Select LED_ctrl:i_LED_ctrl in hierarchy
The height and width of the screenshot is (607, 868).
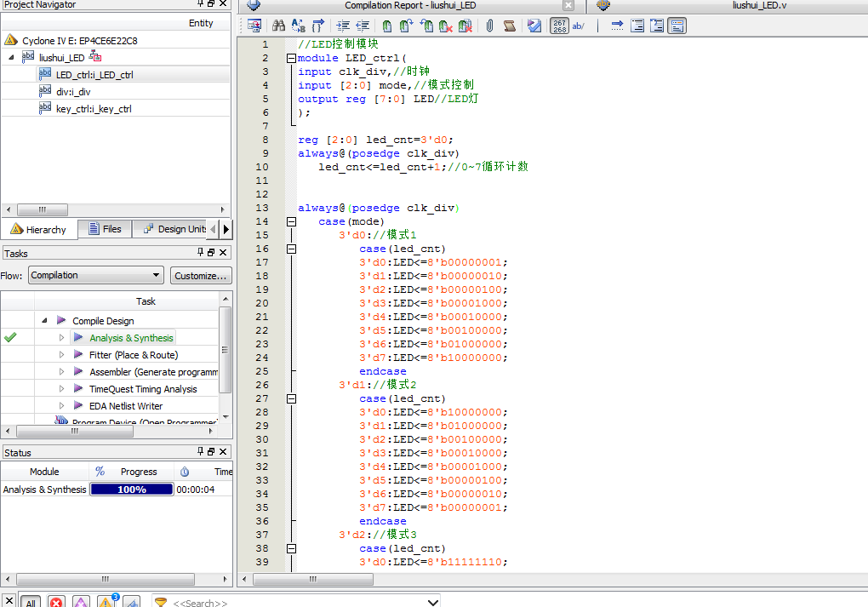(94, 75)
